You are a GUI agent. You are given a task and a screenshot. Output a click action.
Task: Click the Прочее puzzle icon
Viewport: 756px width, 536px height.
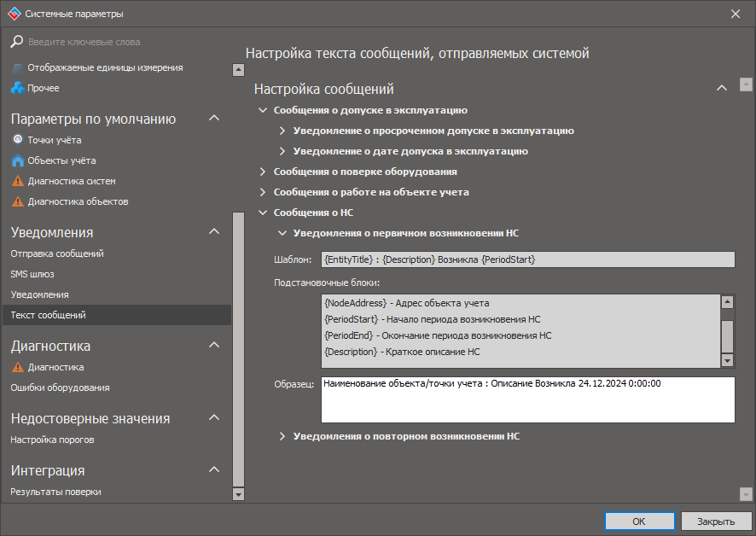tap(18, 88)
